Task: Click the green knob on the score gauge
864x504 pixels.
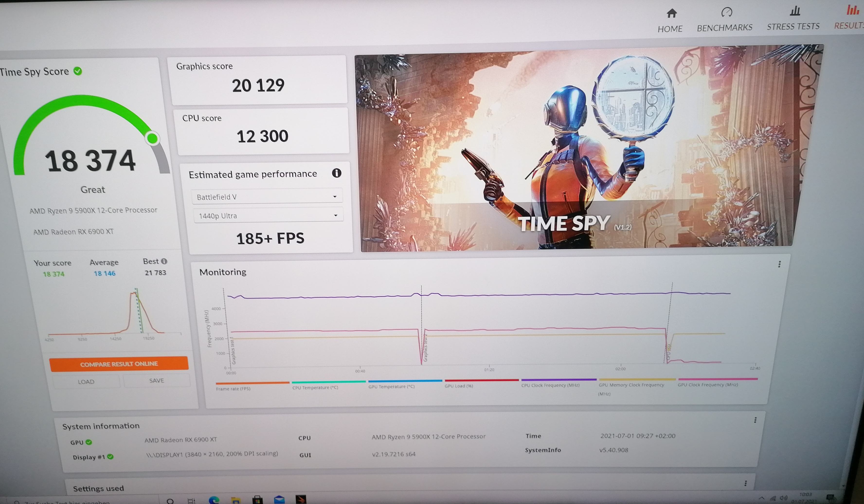Action: coord(152,138)
